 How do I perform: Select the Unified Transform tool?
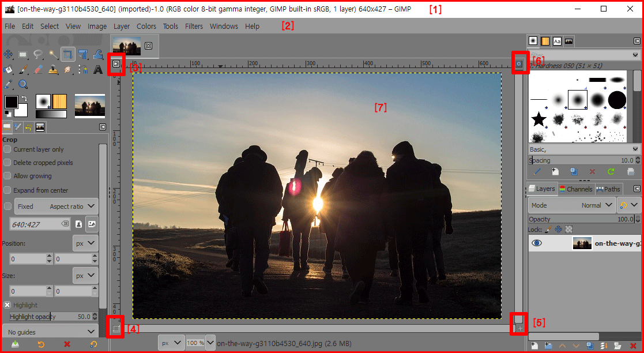[83, 54]
